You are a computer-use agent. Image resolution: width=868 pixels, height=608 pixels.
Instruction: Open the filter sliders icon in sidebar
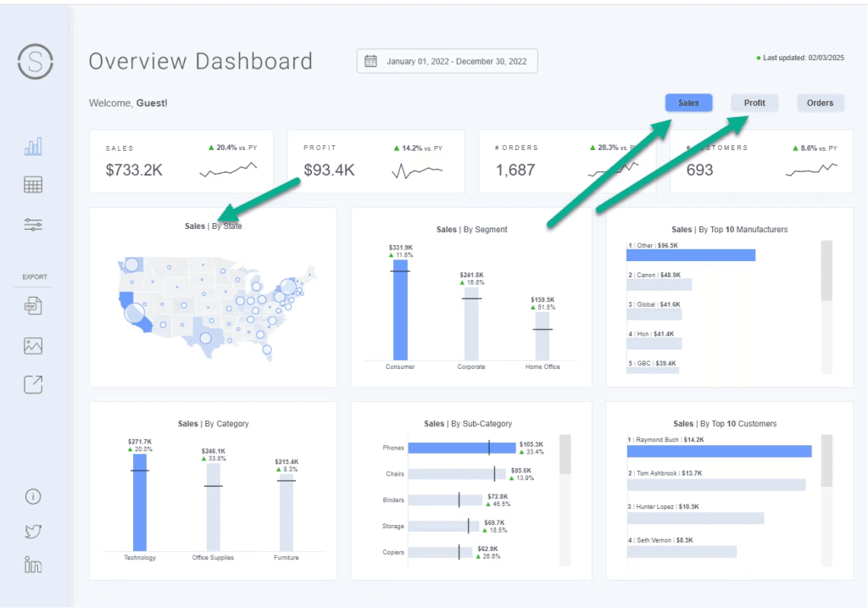pos(33,225)
